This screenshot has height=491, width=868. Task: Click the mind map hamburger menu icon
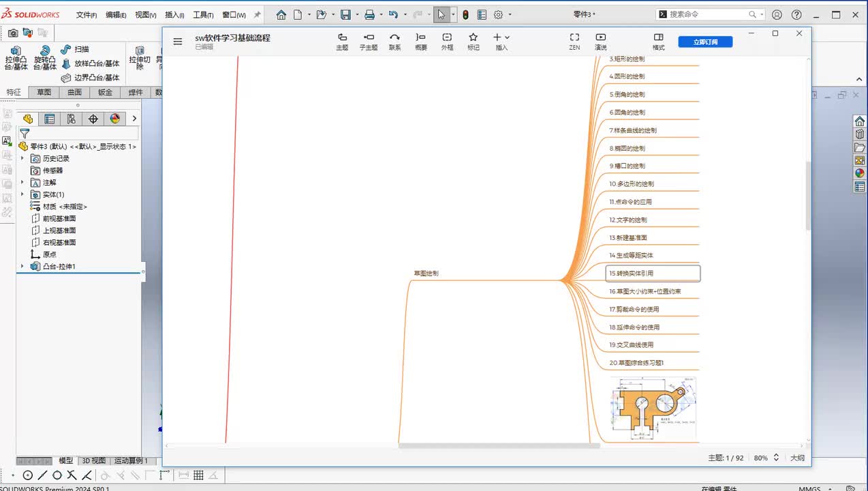(x=178, y=42)
